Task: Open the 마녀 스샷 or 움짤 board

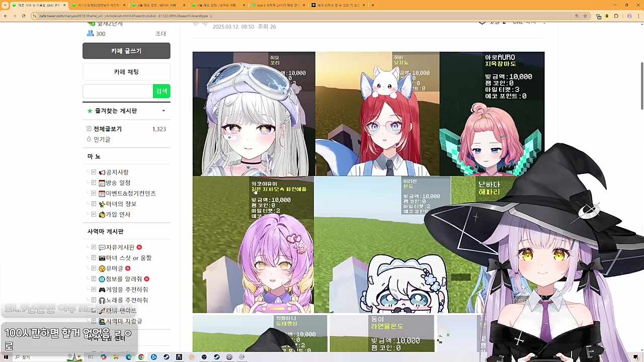Action: coord(129,258)
